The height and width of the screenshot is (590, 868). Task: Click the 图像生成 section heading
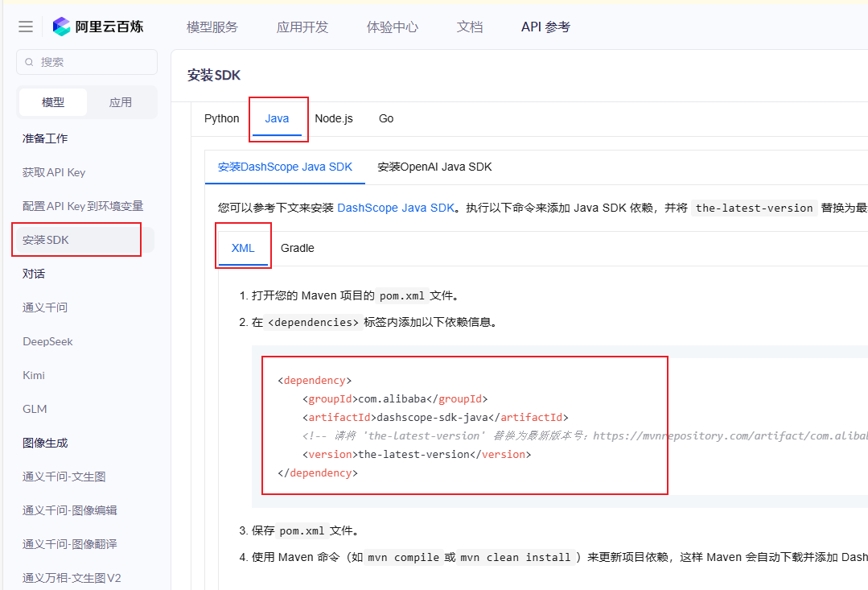[45, 443]
